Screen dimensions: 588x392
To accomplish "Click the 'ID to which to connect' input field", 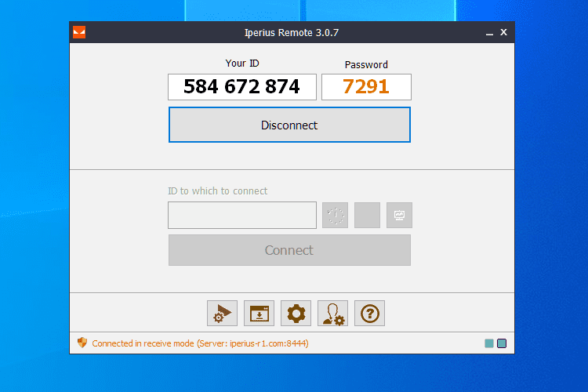I will (x=242, y=216).
